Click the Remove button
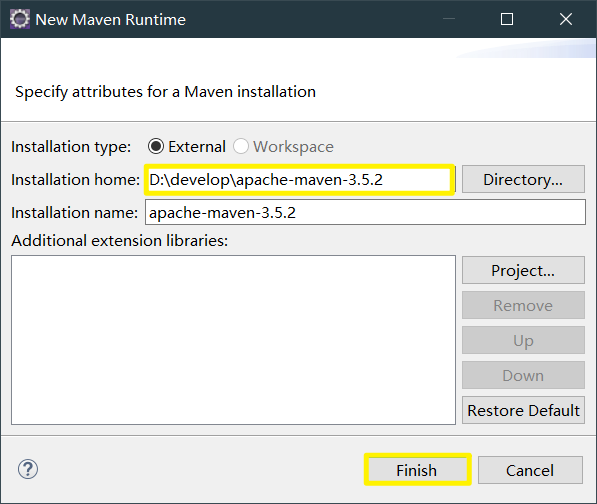This screenshot has width=597, height=504. [523, 305]
